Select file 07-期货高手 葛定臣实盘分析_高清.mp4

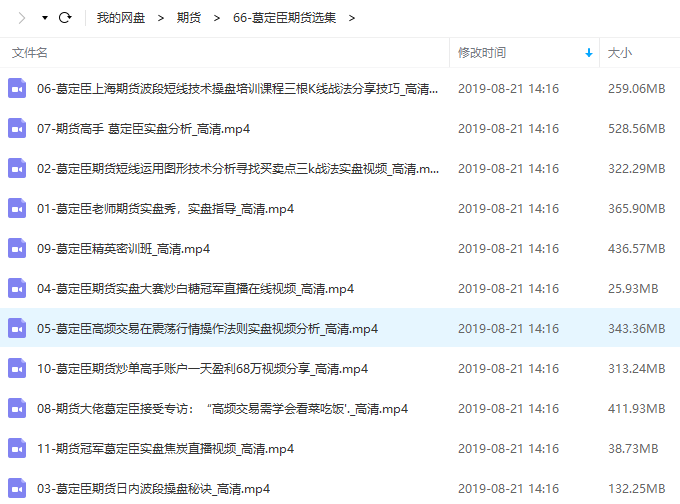point(144,129)
